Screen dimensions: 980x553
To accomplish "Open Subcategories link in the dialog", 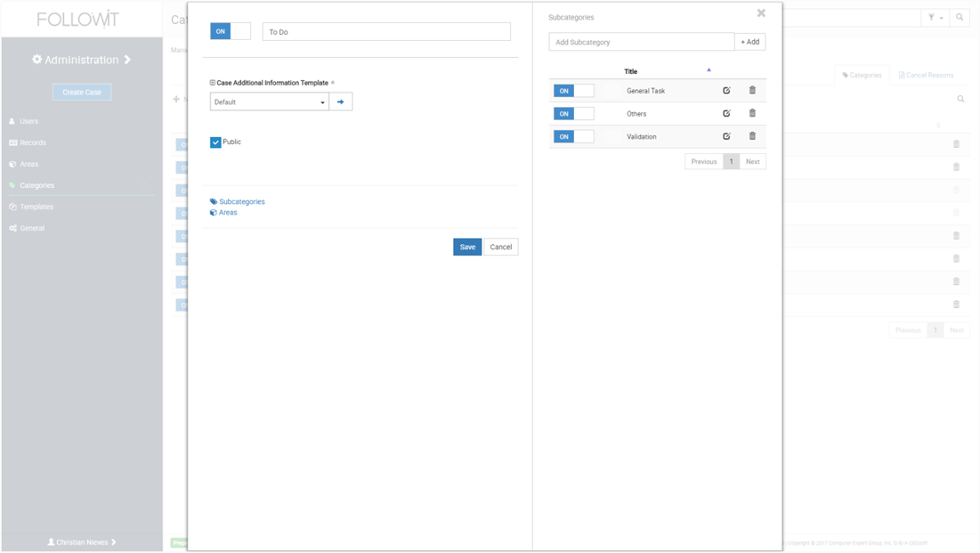I will point(242,202).
